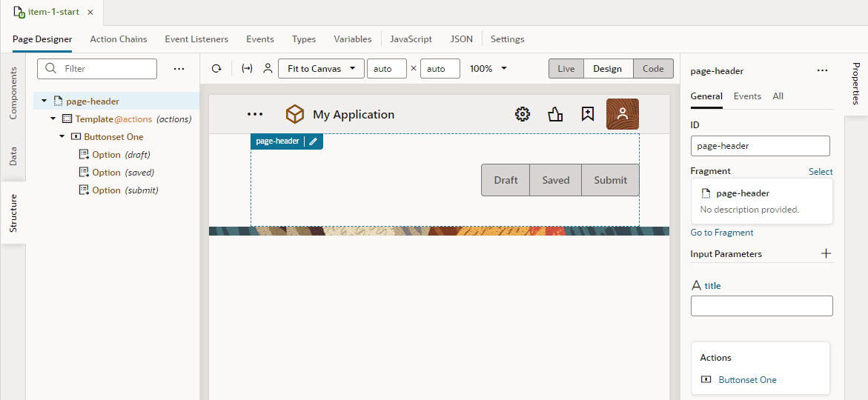
Task: Select the Draft button in the buttonset
Action: coord(506,180)
